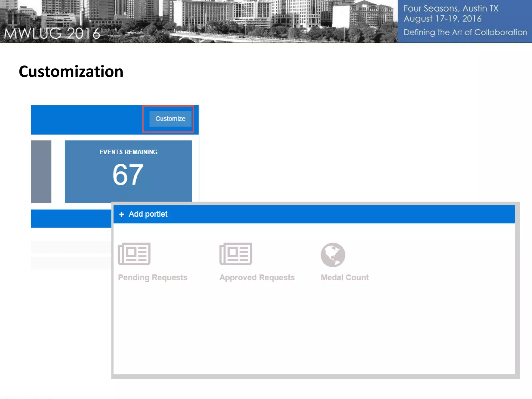532x399 pixels.
Task: Click the blue bar below the Events tile
Action: pos(71,218)
